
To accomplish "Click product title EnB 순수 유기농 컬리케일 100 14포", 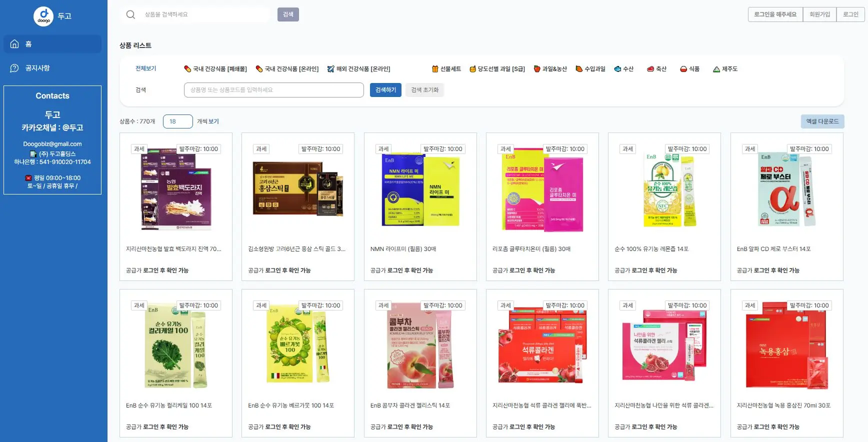I will [169, 405].
